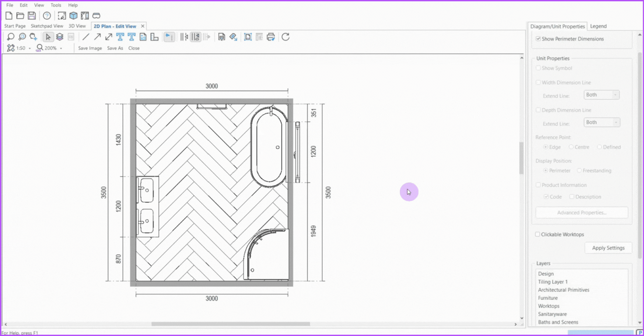Click the Save disk icon
Image resolution: width=644 pixels, height=336 pixels.
tap(31, 16)
